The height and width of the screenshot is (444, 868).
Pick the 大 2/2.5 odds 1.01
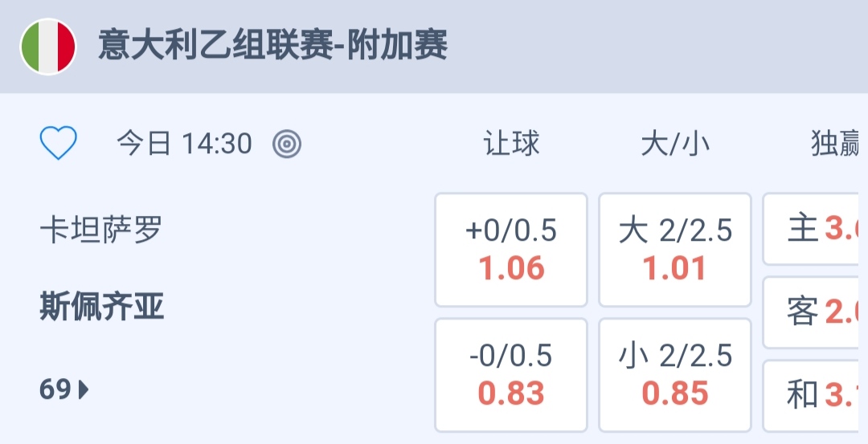point(675,249)
